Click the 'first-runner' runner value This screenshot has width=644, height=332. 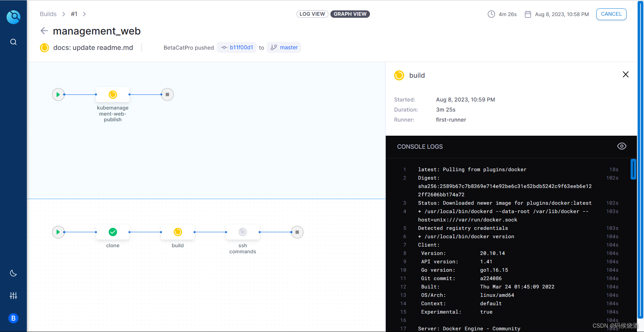coord(451,120)
